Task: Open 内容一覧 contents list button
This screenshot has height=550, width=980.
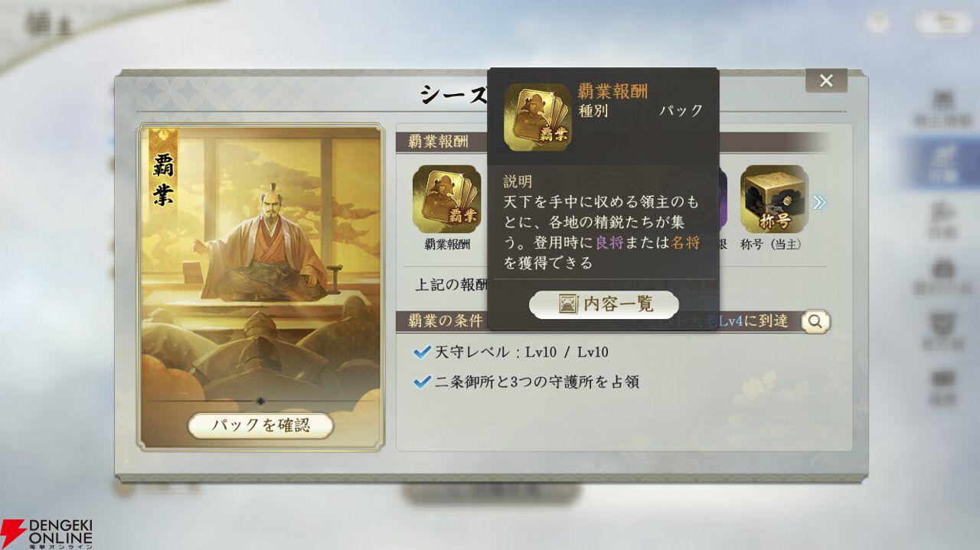Action: tap(604, 304)
